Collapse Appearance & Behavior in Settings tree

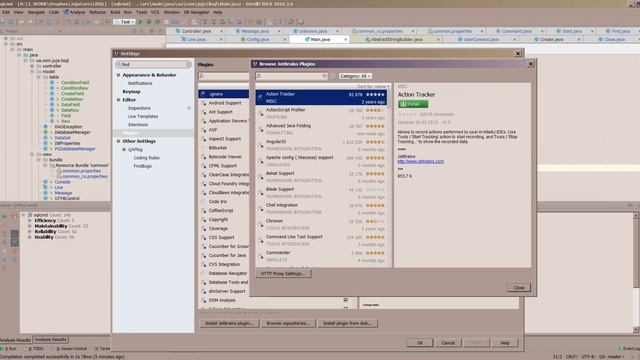[x=118, y=75]
